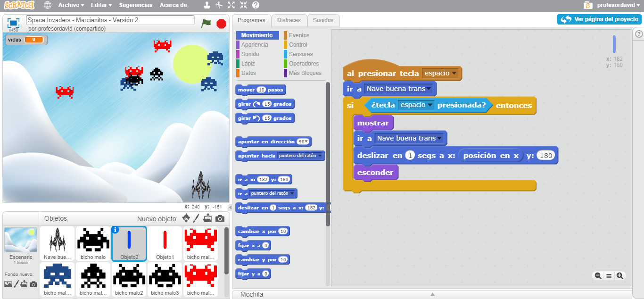Viewport: 644px width, 299px height.
Task: Select the grow sprite tool
Action: coord(231,5)
